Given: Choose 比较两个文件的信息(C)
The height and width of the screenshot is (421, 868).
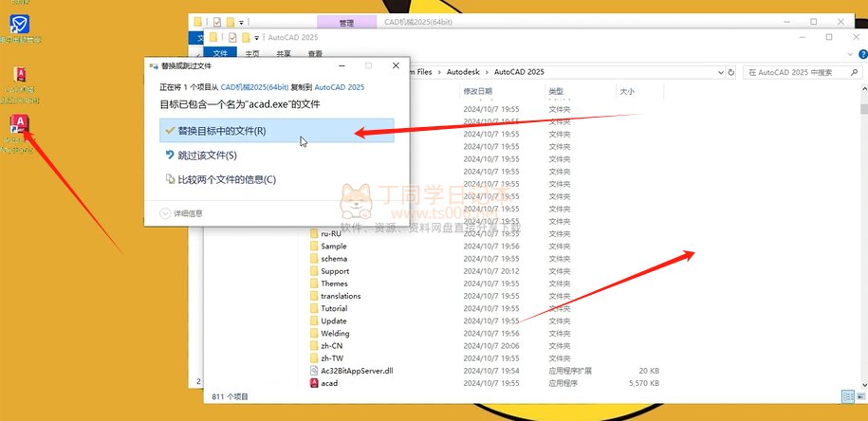Looking at the screenshot, I should [x=277, y=179].
